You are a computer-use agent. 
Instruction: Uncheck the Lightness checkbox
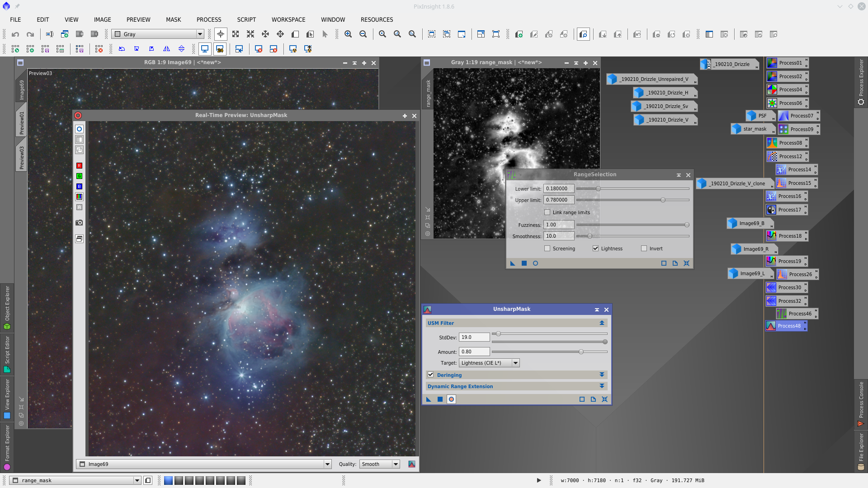(x=595, y=249)
